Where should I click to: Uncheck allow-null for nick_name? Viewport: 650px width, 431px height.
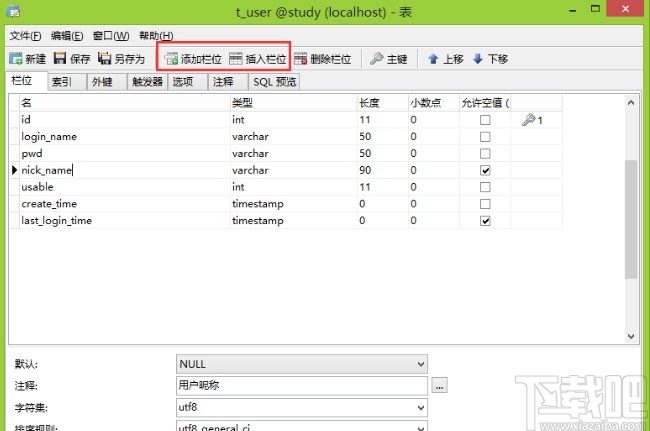pyautogui.click(x=485, y=170)
